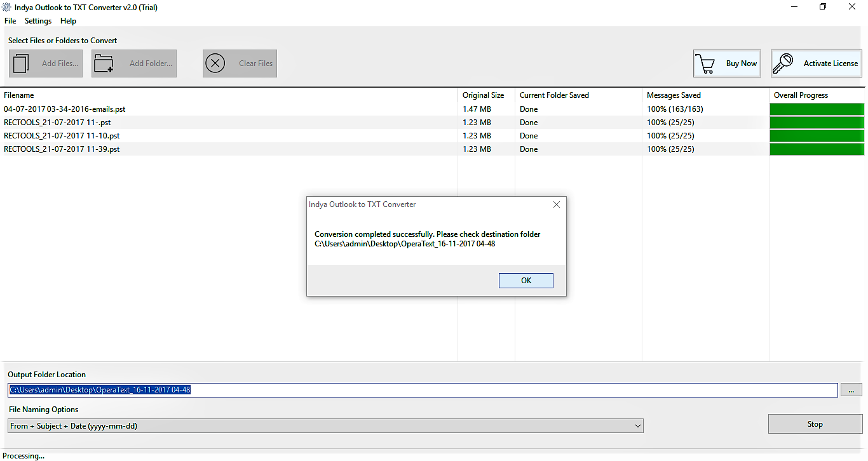868x461 pixels.
Task: Click progress bar of RECTOOLS 11-.pst row
Action: pyautogui.click(x=817, y=123)
